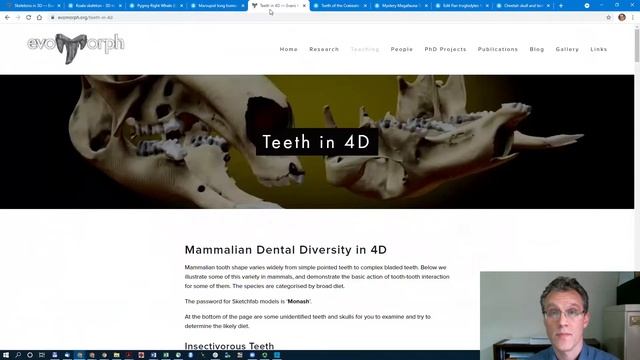Image resolution: width=640 pixels, height=360 pixels.
Task: Switch to the Pygmy Right Whale tab
Action: pos(156,6)
